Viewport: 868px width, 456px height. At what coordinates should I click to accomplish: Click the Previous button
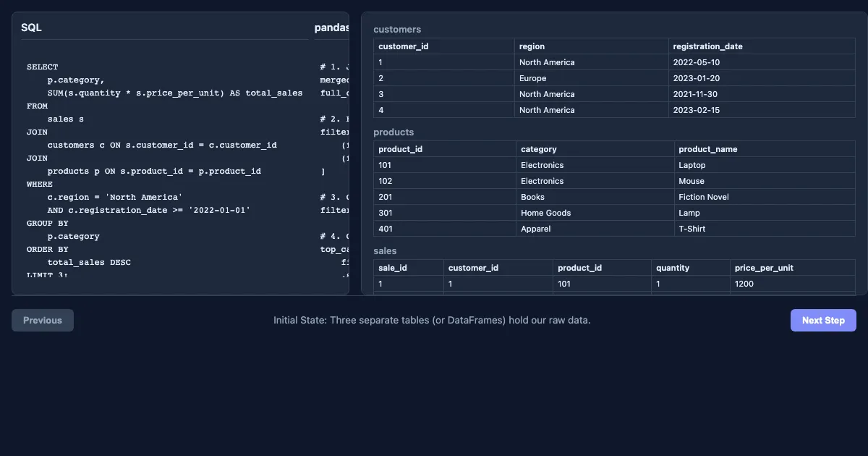43,320
